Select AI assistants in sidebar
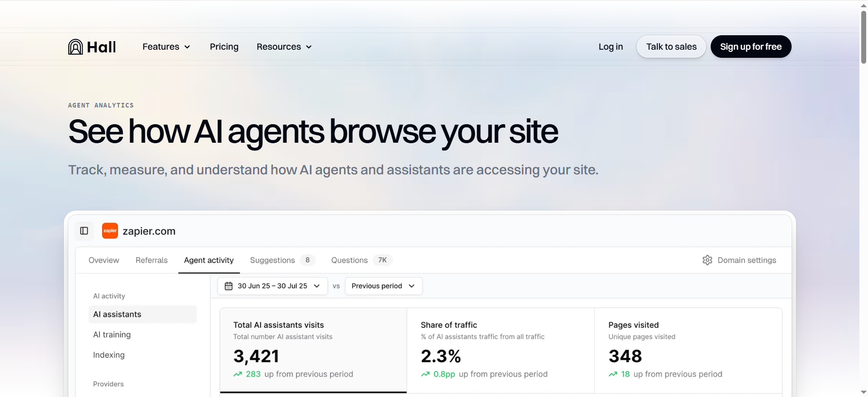 coord(143,314)
